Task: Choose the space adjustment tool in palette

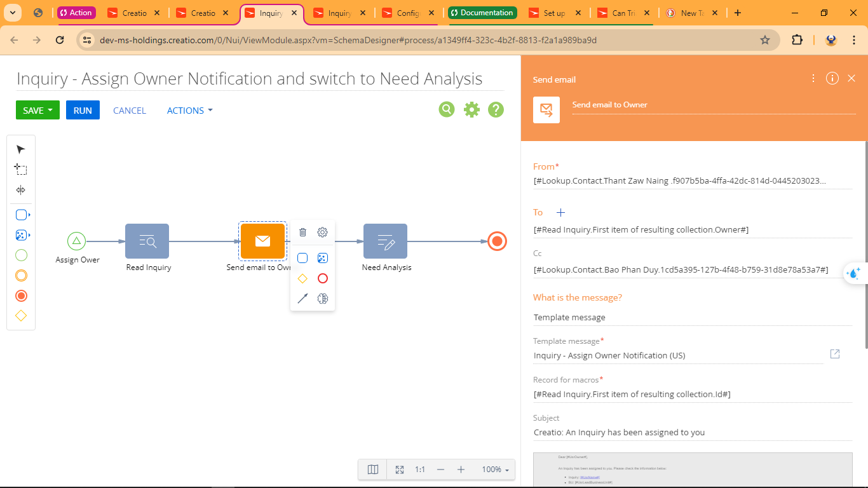Action: click(x=21, y=190)
